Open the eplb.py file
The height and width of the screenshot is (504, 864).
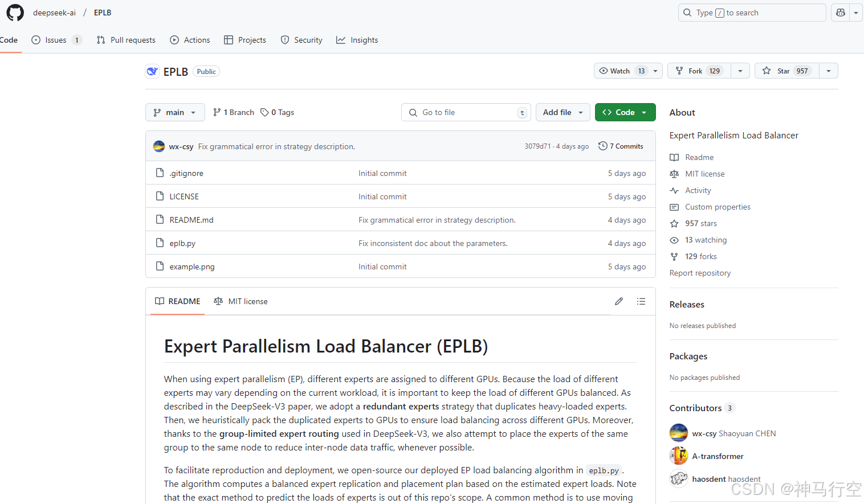[182, 243]
